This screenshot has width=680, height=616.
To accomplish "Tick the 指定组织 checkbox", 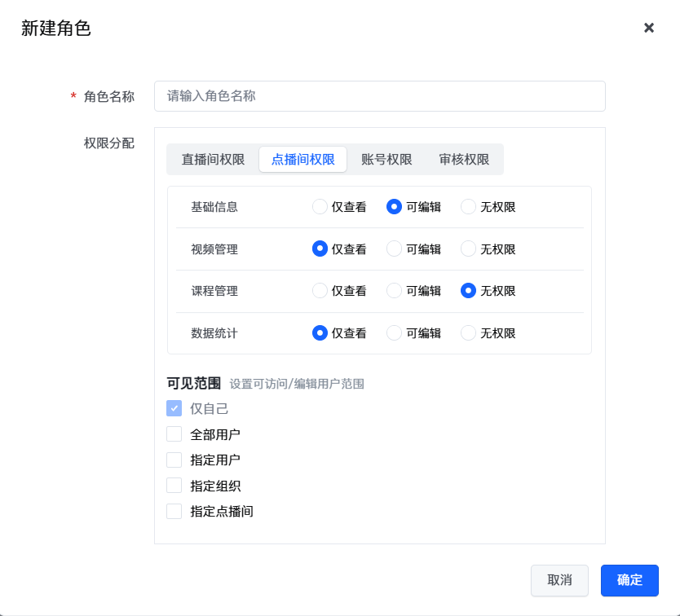I will coord(174,486).
